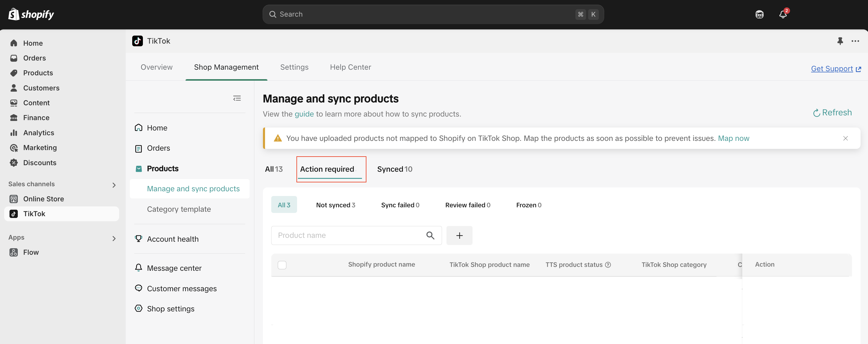Dismiss the unmapped products warning banner
This screenshot has height=344, width=868.
pyautogui.click(x=845, y=138)
